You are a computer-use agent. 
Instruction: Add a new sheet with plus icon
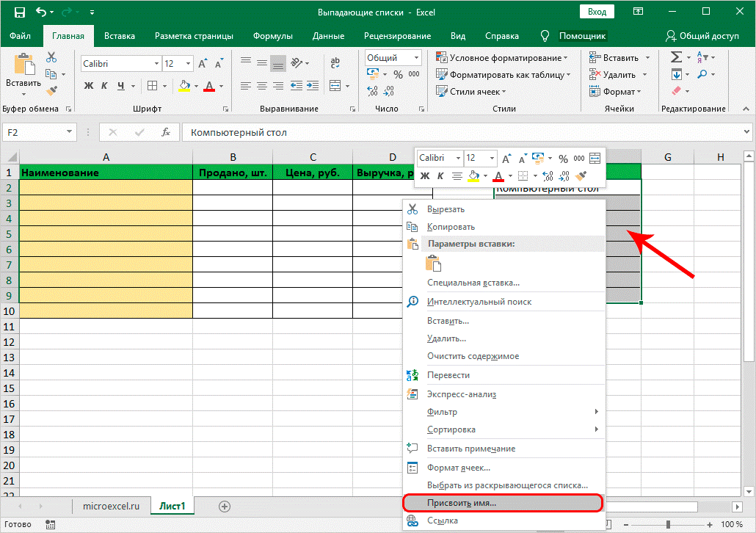[225, 506]
